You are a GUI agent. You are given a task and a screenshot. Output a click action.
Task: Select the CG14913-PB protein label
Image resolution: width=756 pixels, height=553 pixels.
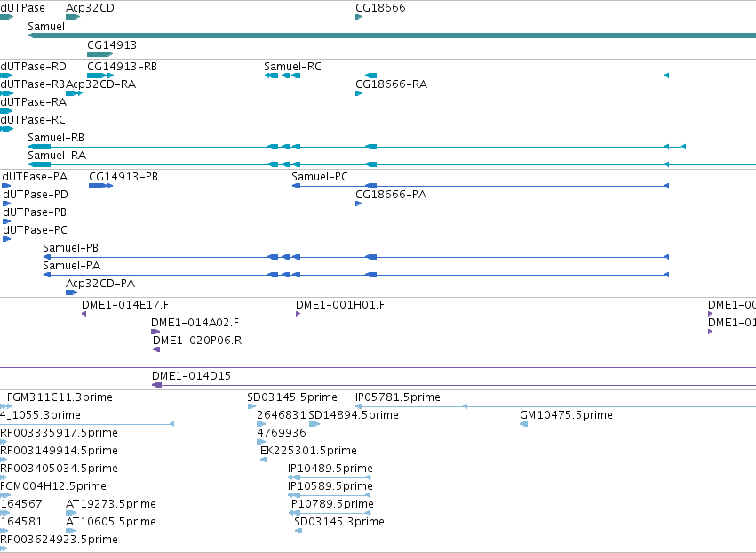(123, 177)
